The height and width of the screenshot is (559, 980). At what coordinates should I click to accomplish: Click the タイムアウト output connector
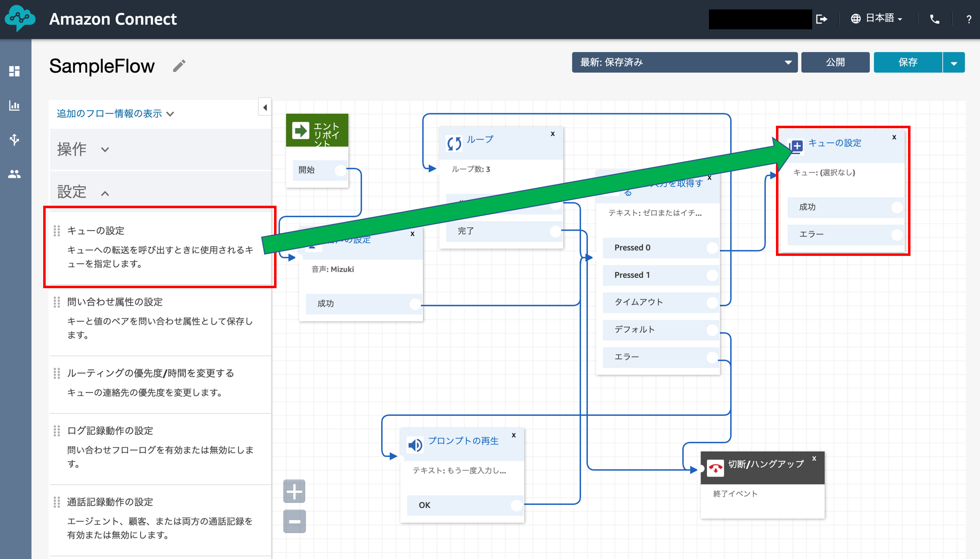click(x=712, y=302)
